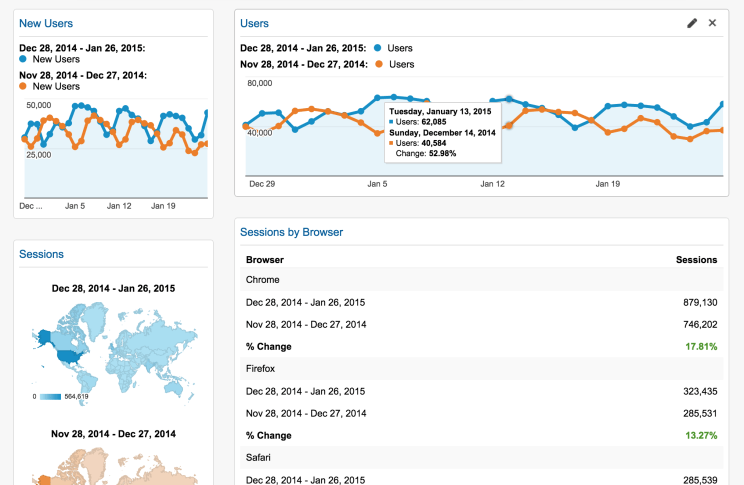Viewport: 744px width, 485px height.
Task: Select the Chrome browser row
Action: [x=482, y=280]
